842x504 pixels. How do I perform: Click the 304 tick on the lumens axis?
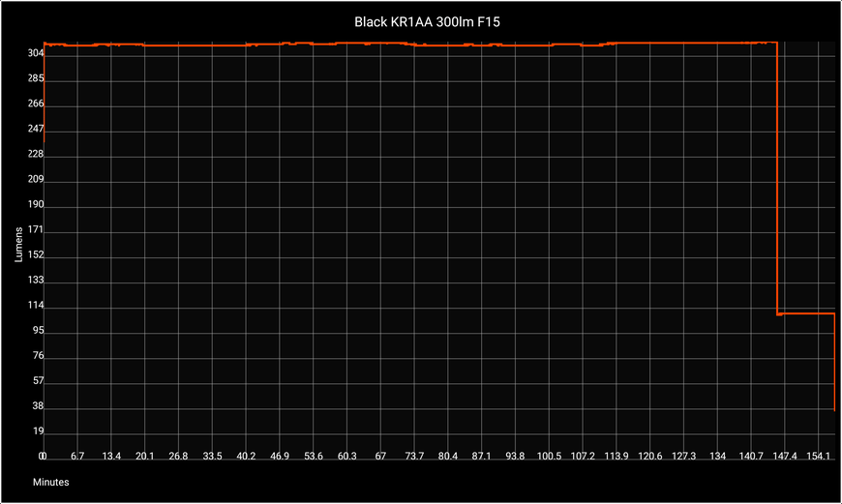(35, 54)
